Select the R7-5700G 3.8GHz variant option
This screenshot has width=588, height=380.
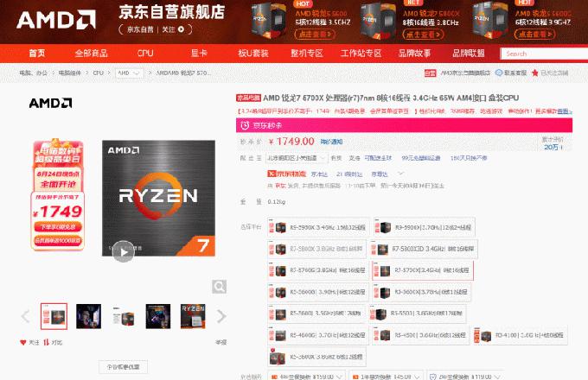[318, 270]
